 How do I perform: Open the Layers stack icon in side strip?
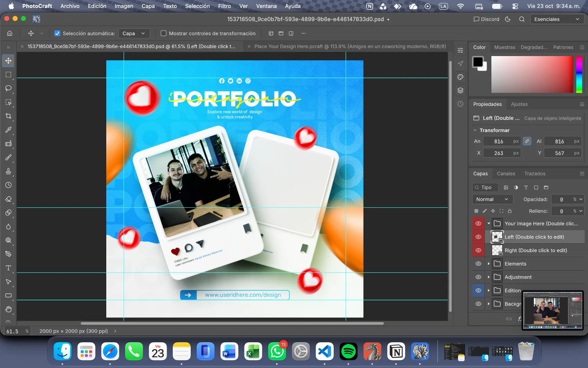(x=460, y=90)
